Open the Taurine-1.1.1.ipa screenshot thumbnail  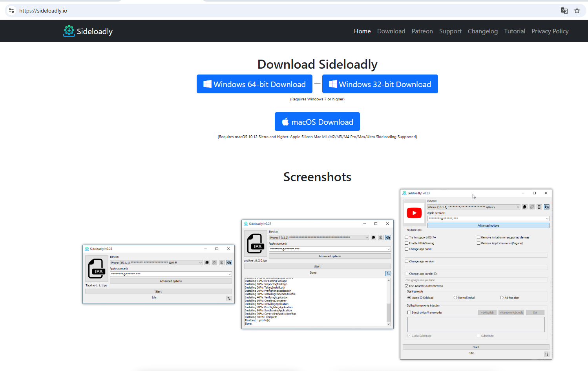tap(159, 274)
